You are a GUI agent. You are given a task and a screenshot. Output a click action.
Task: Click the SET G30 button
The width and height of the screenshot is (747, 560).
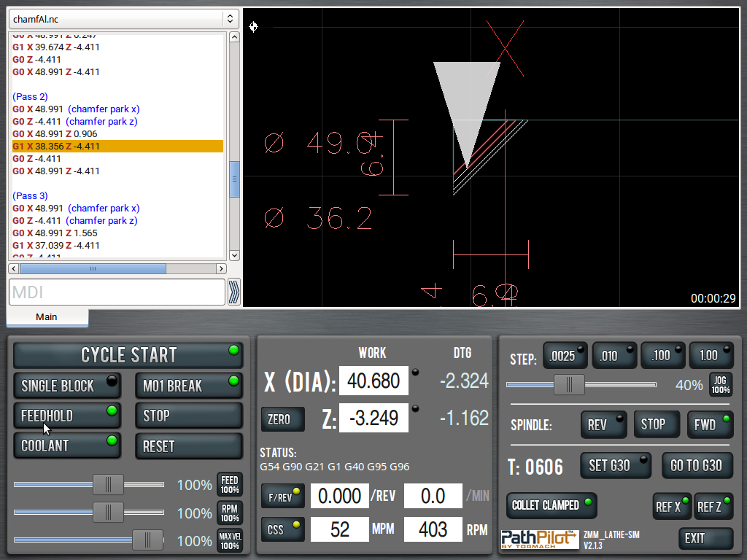pos(615,466)
